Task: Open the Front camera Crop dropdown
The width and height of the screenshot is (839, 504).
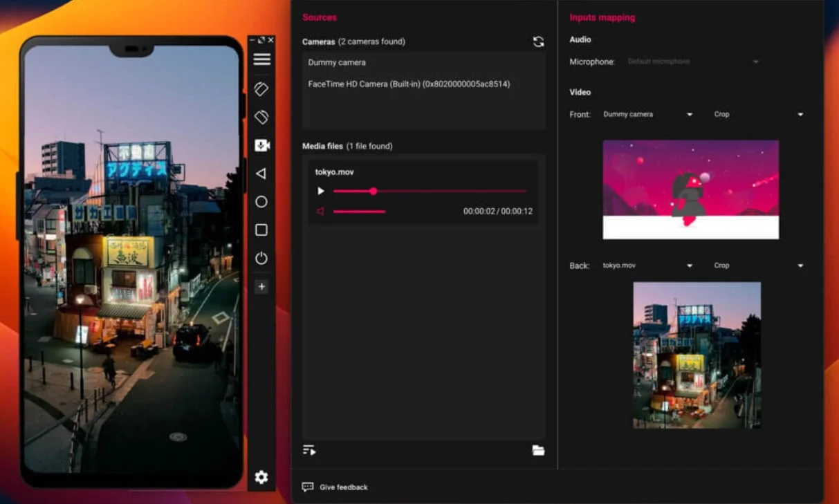Action: (758, 114)
